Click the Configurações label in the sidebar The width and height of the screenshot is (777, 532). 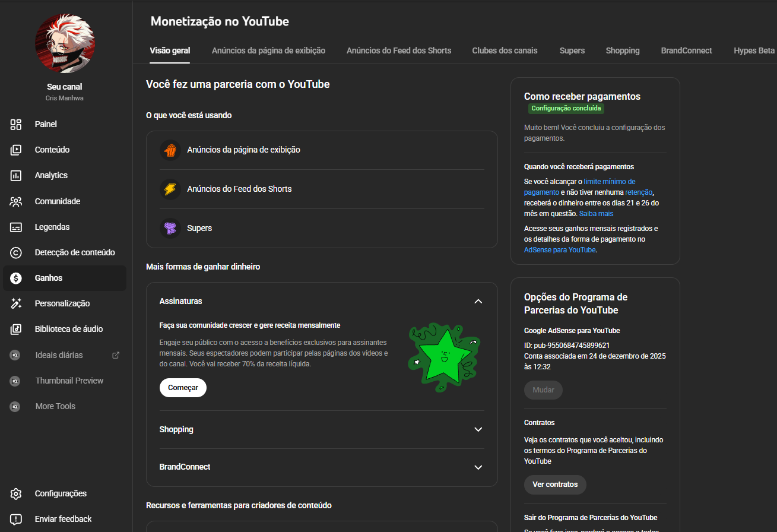61,493
